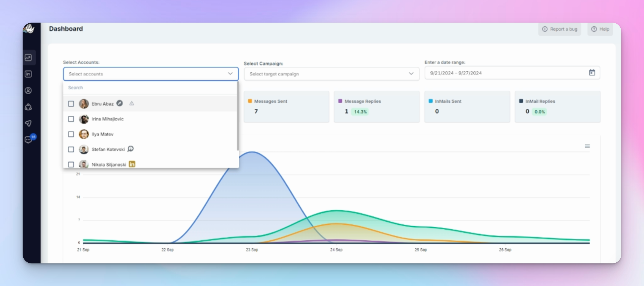Click the LinkedIn badge next to Nikola Siljanoski
This screenshot has width=644, height=286.
coord(132,164)
